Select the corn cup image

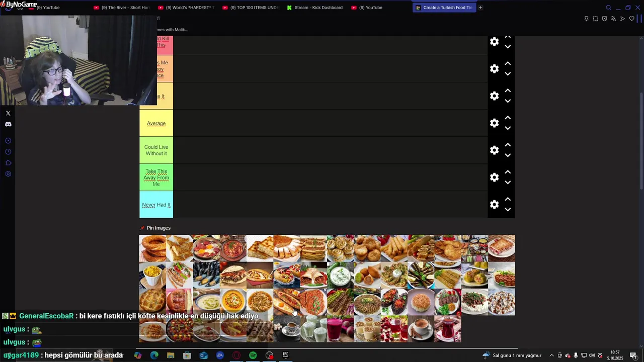152,275
